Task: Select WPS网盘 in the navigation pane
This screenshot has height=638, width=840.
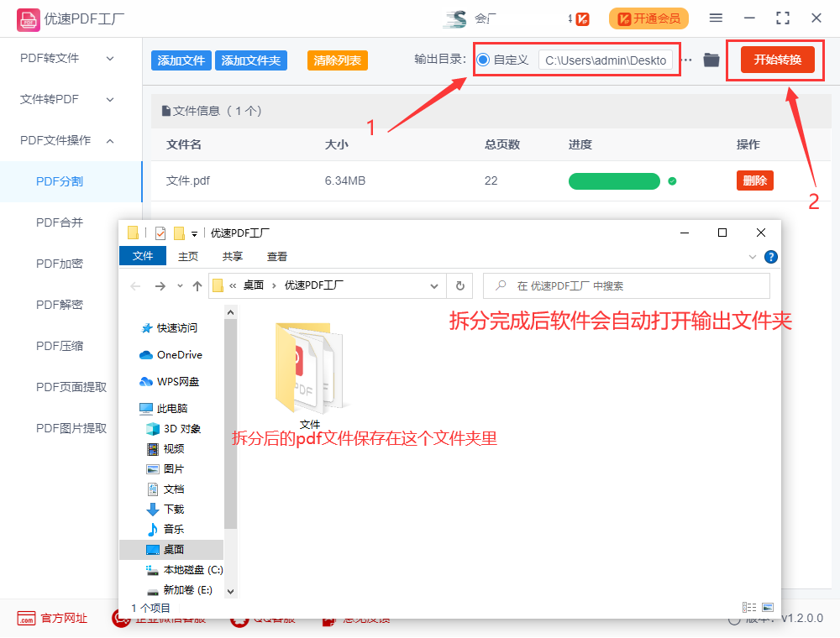Action: [x=170, y=382]
